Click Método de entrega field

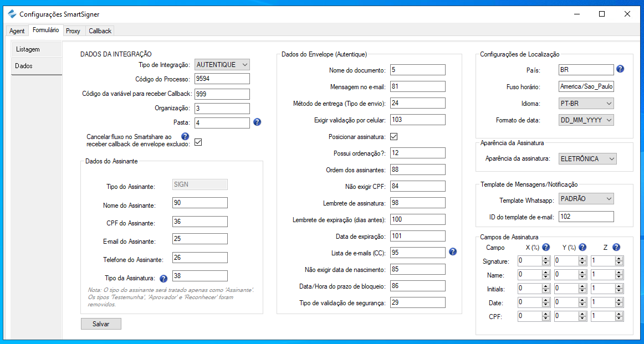click(x=418, y=103)
